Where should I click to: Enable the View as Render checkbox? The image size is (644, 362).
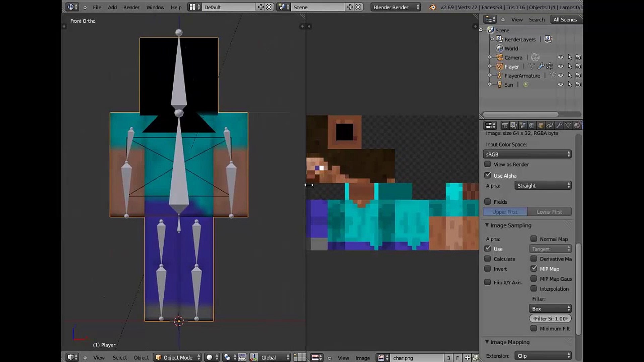tap(488, 164)
